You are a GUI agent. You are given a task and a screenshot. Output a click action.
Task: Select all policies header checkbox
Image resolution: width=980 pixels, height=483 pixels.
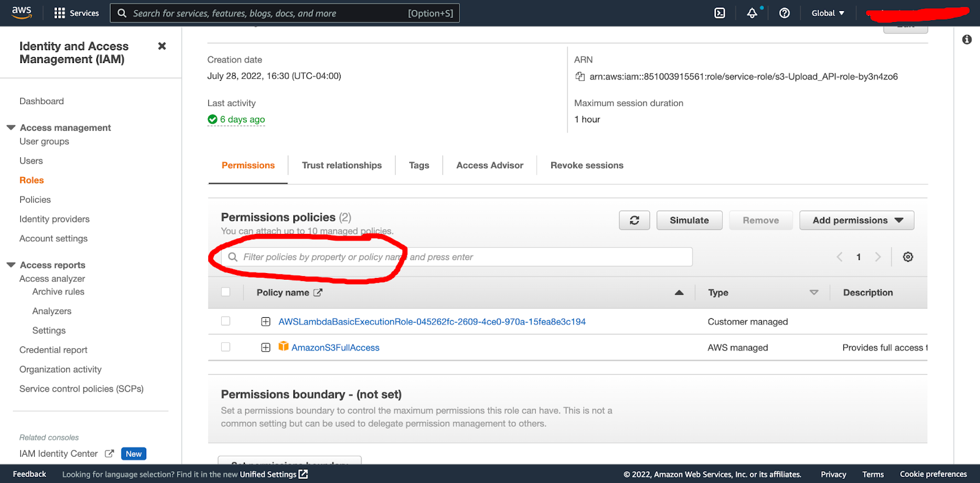(225, 292)
